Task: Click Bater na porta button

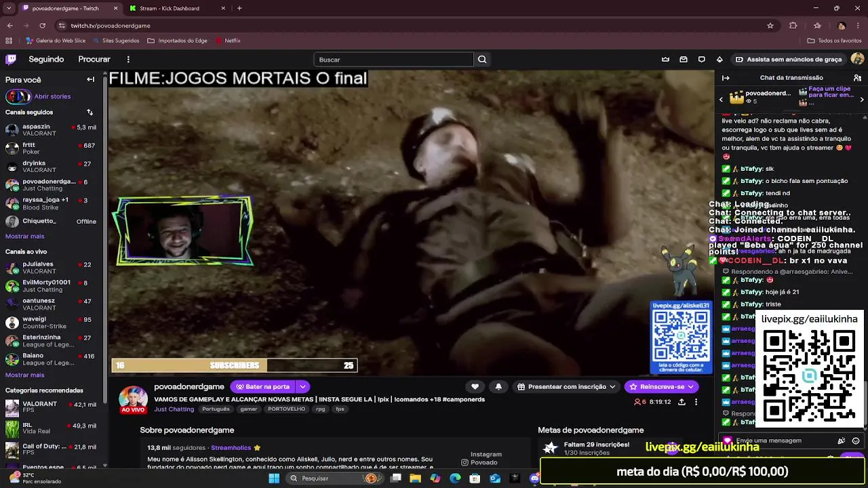Action: (263, 386)
